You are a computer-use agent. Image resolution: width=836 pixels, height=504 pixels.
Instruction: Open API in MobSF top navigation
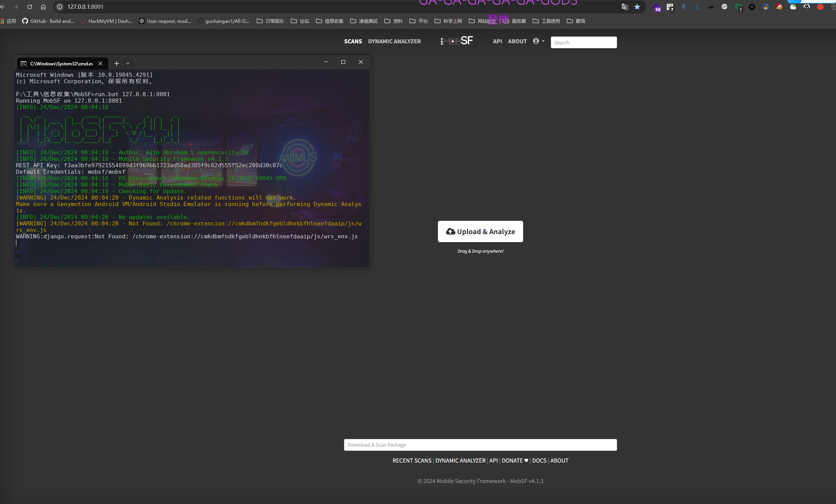pos(497,41)
